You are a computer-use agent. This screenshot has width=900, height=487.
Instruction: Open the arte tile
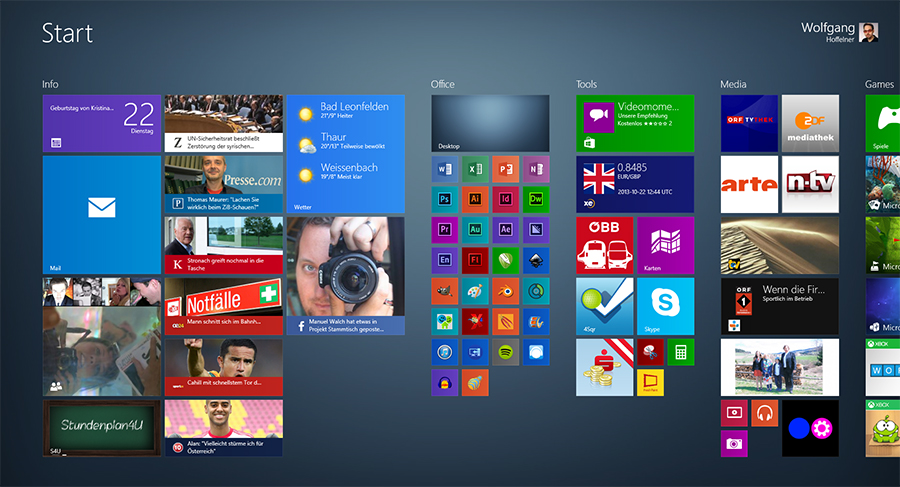pyautogui.click(x=749, y=184)
